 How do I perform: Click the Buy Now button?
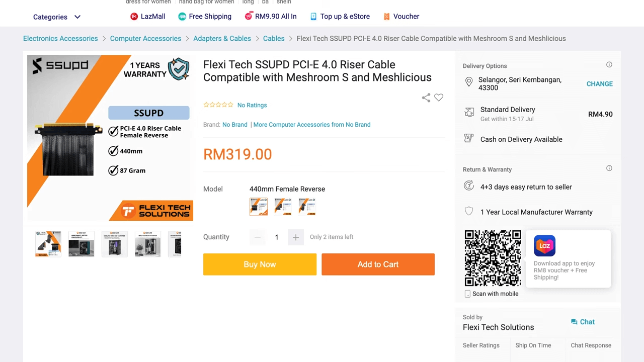[260, 264]
